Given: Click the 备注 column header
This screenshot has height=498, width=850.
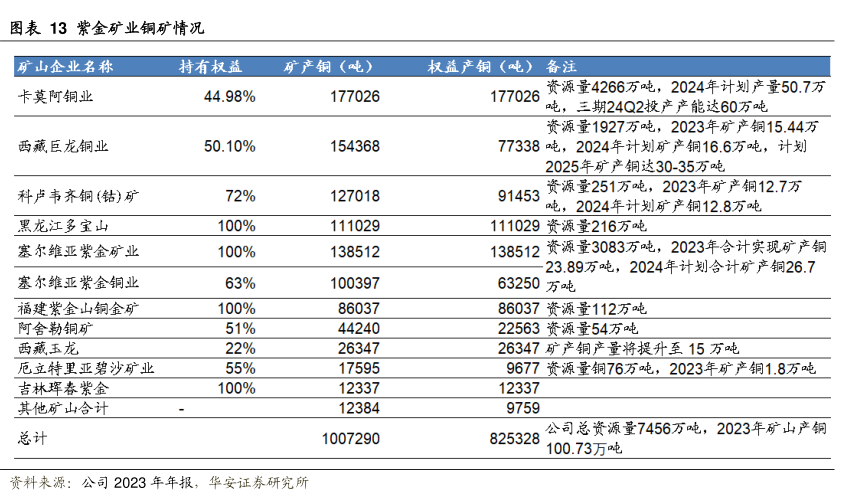Looking at the screenshot, I should coord(562,67).
